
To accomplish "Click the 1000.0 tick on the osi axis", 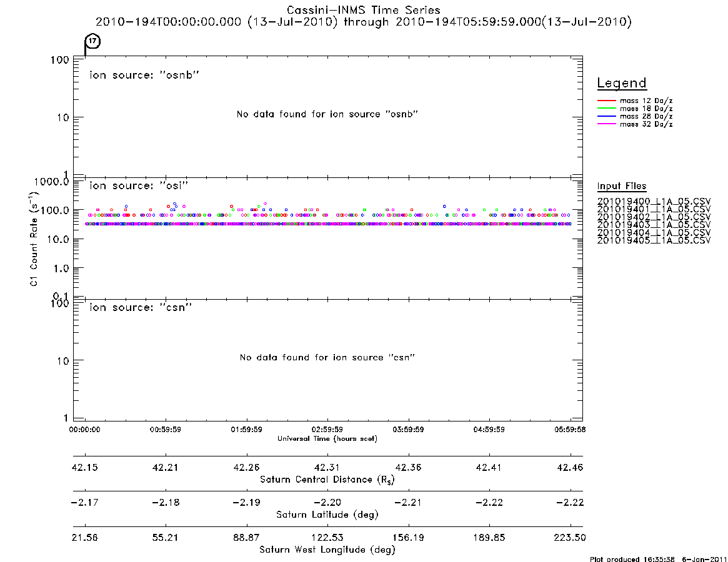I will coord(51,182).
